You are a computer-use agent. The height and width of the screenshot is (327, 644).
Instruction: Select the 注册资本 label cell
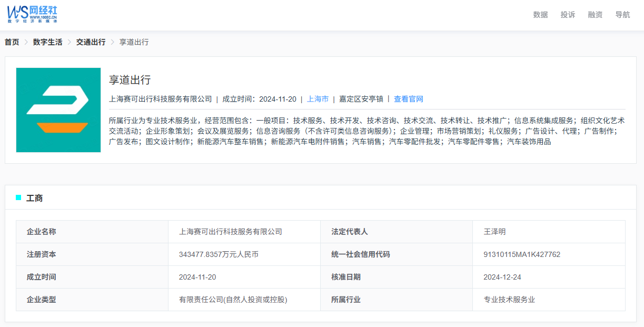(92, 254)
